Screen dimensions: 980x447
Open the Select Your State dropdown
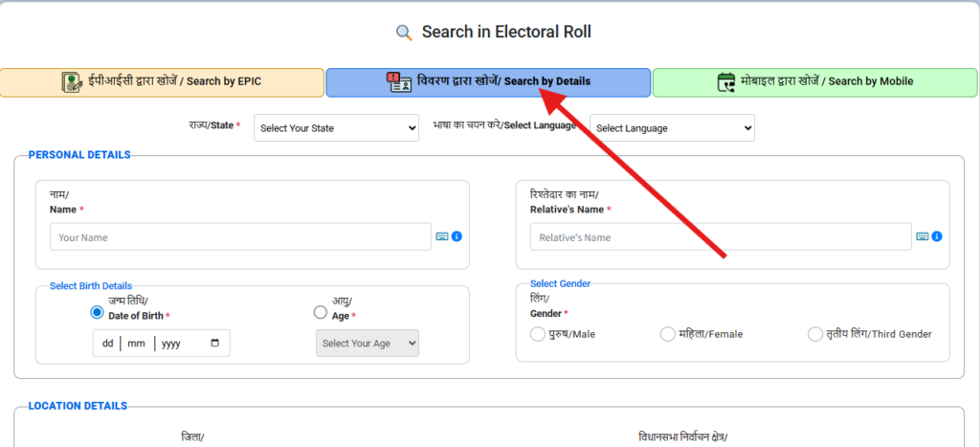[337, 128]
